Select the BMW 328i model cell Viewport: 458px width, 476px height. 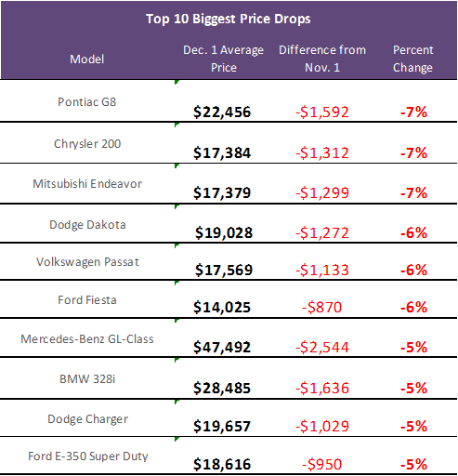point(87,378)
